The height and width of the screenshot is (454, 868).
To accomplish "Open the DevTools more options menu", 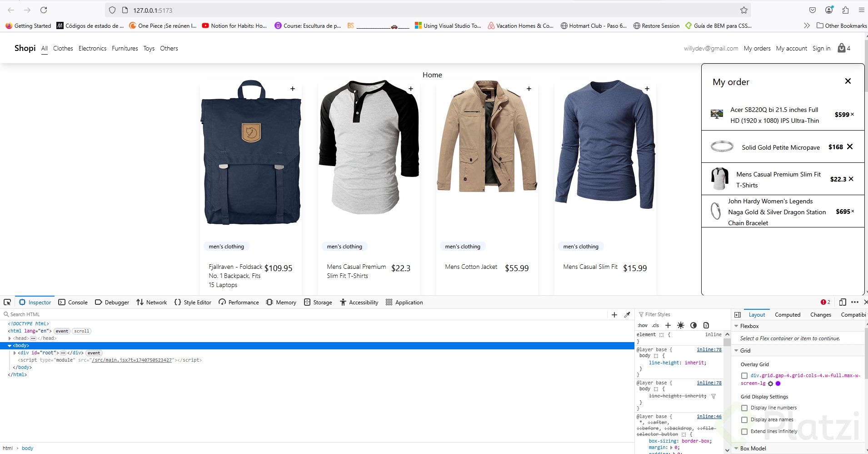I will [855, 302].
